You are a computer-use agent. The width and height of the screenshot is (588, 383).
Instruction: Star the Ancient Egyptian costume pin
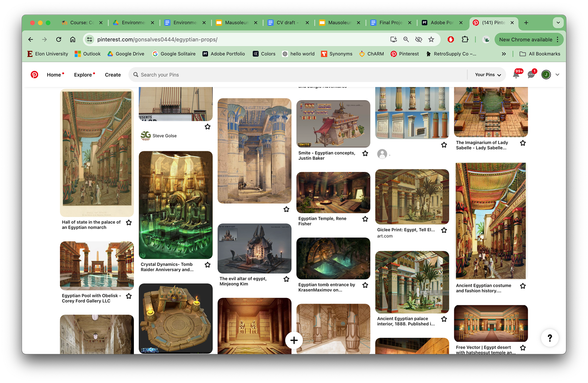click(523, 286)
